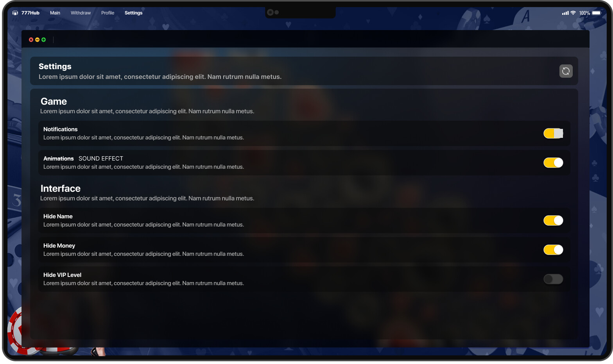Screen dimensions: 613x364
Task: Disable the Animations toggle
Action: [x=553, y=163]
